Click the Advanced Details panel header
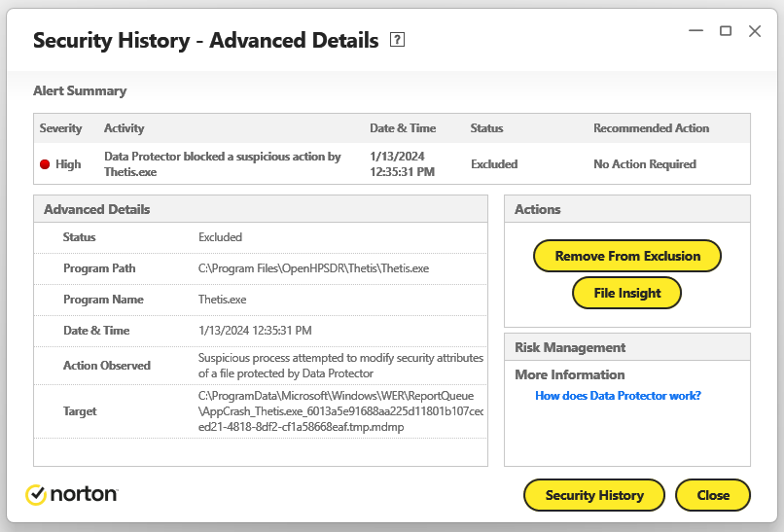Screen dimensions: 784x532 [x=261, y=209]
